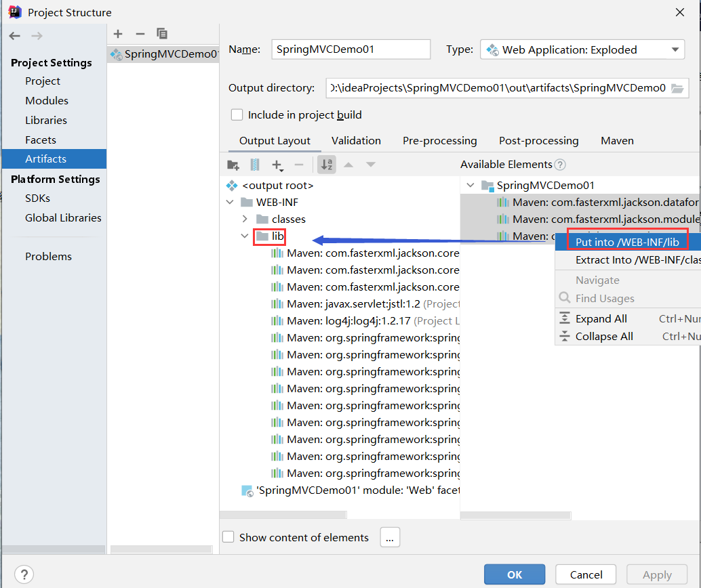Open the ellipsis options button
This screenshot has width=701, height=588.
390,537
